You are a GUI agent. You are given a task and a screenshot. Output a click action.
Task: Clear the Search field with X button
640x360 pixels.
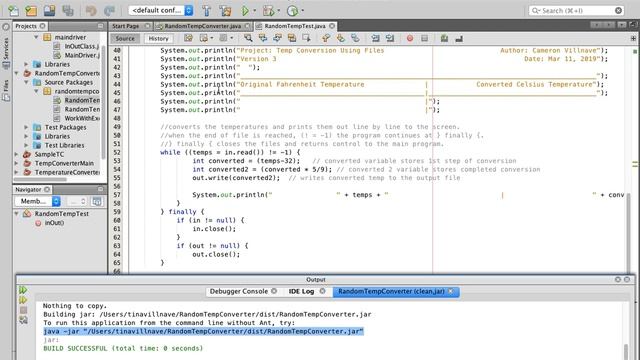tap(618, 10)
